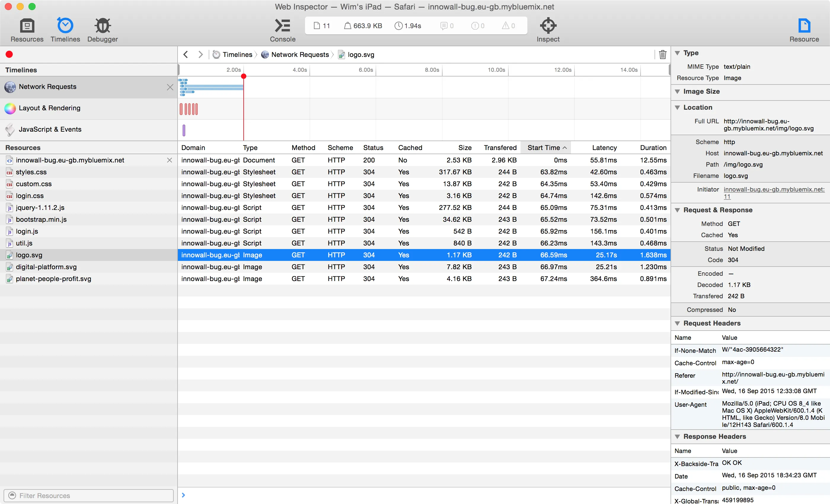Toggle the red recording button
Screen dimensions: 830x504
[x=9, y=54]
